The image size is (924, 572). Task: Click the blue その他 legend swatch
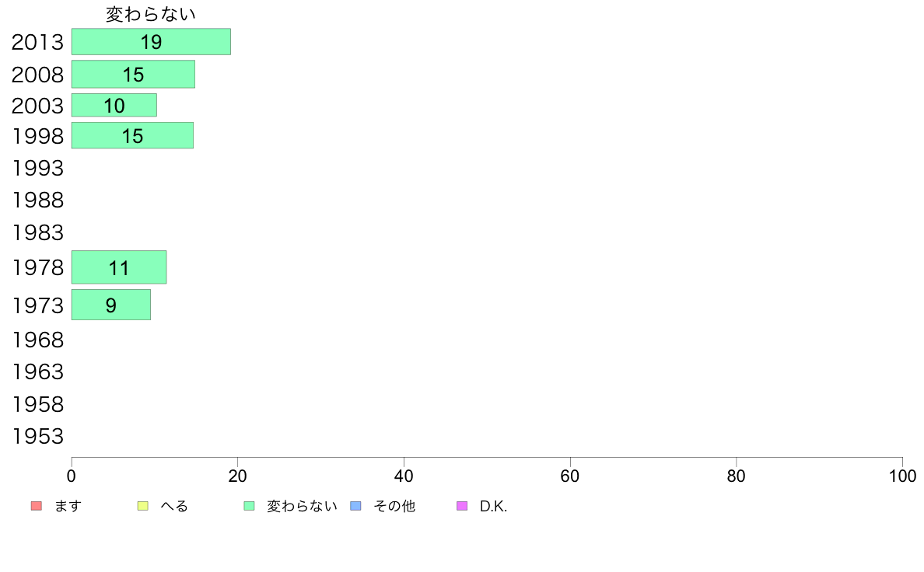pyautogui.click(x=356, y=506)
